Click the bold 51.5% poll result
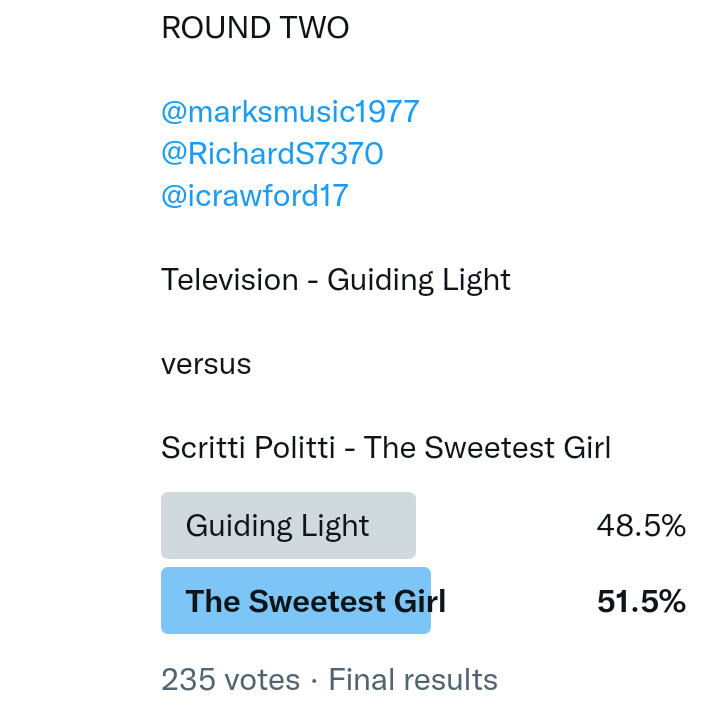The height and width of the screenshot is (709, 720). coord(641,601)
